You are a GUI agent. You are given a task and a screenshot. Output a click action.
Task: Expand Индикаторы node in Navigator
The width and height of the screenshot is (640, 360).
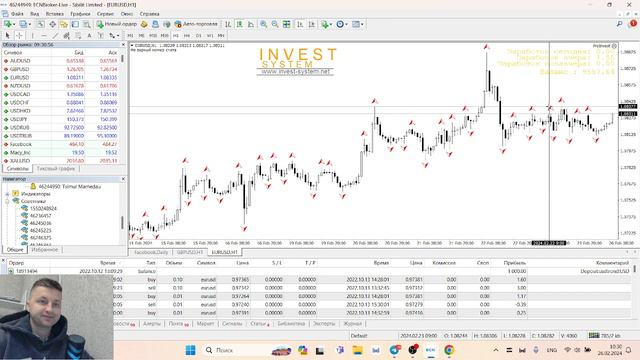tap(7, 194)
